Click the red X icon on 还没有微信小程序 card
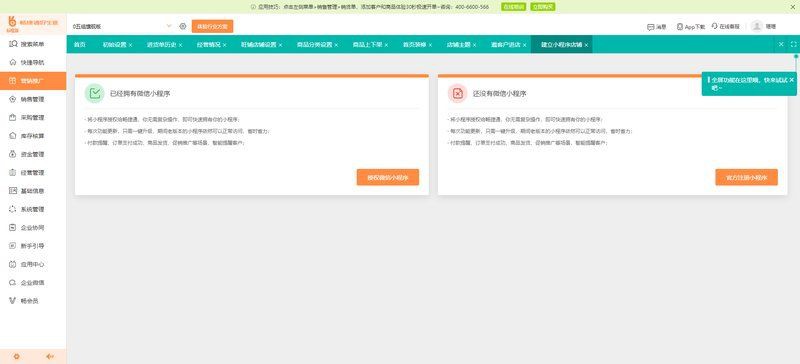Viewport: 800px width, 364px height. click(x=458, y=93)
